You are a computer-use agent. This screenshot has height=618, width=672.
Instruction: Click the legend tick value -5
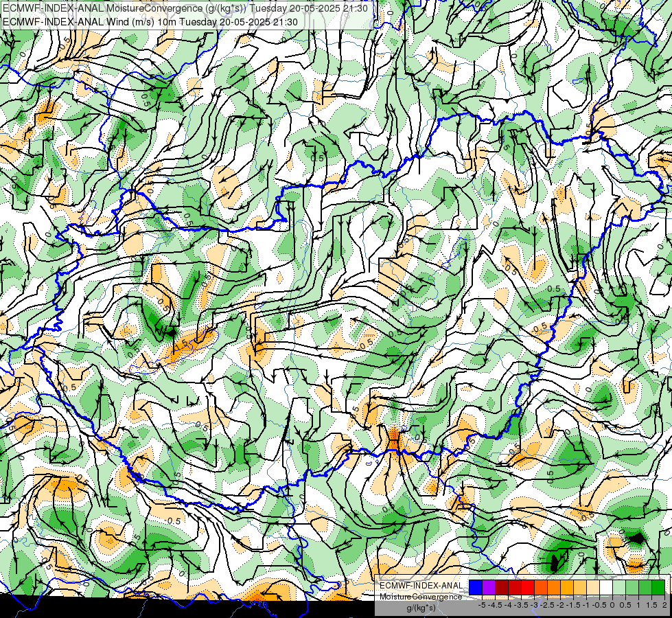click(482, 605)
